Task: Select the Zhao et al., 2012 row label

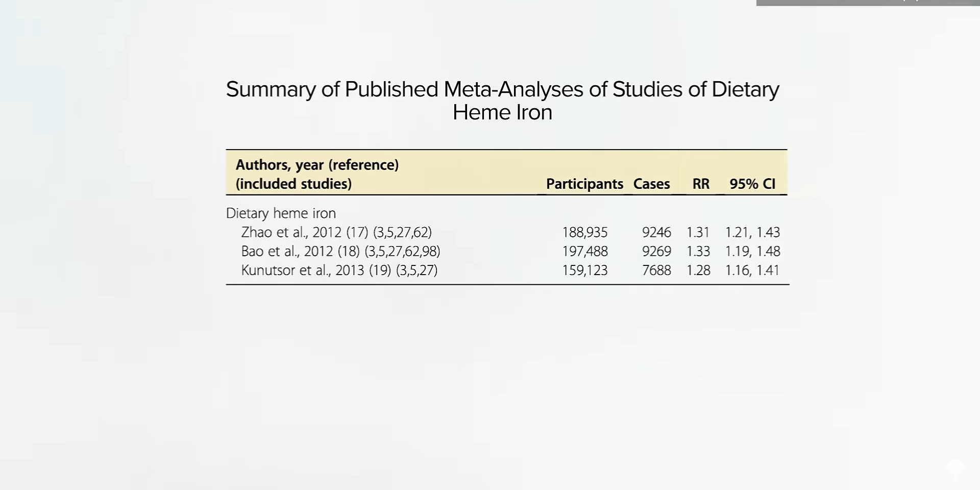Action: click(336, 232)
